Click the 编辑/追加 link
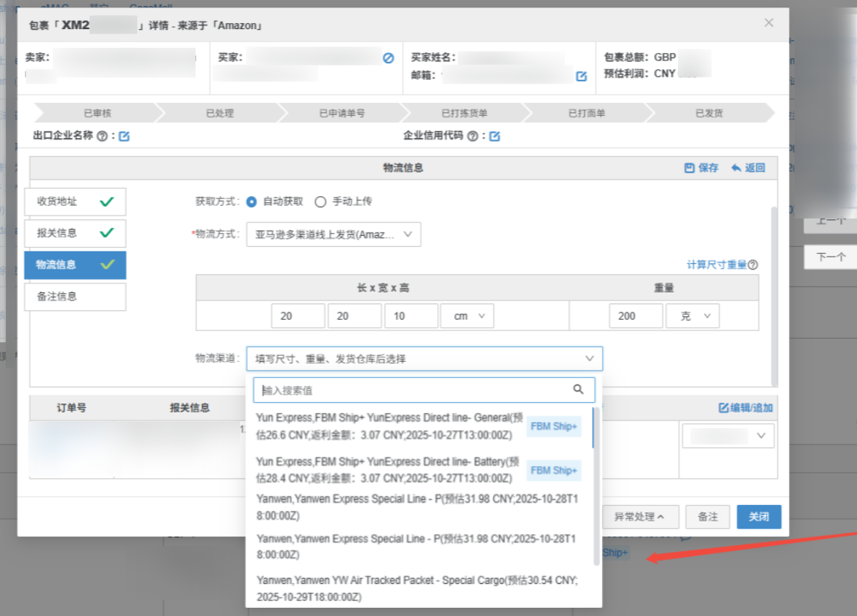The height and width of the screenshot is (616, 857). [x=745, y=408]
